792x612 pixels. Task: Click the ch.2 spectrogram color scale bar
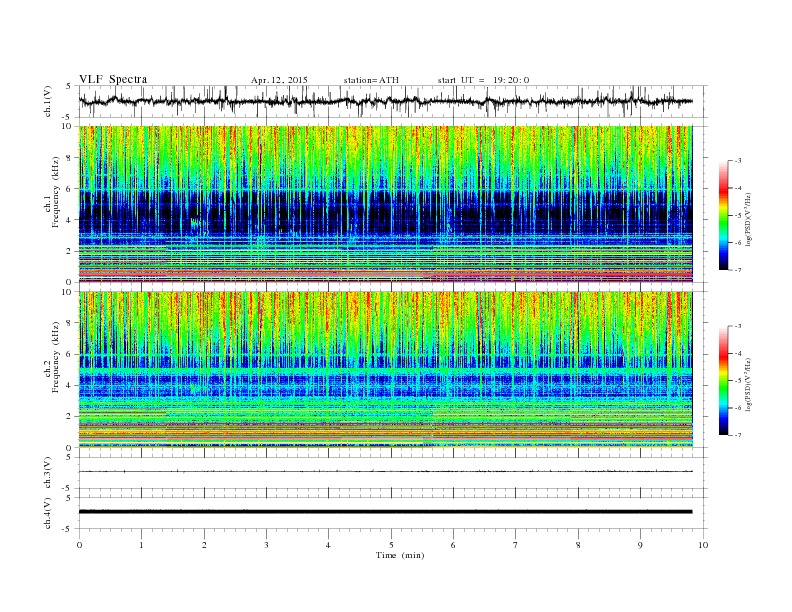tap(723, 380)
